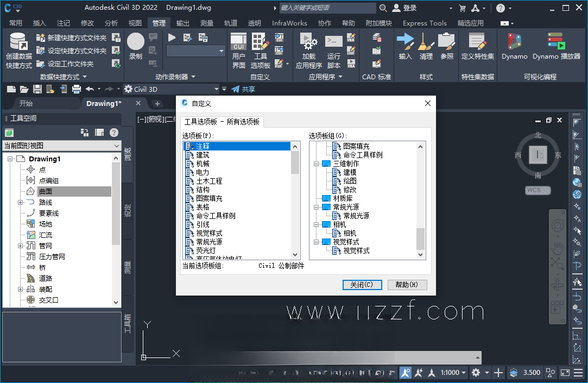Click the New drawing icon
This screenshot has width=588, height=383.
pyautogui.click(x=11, y=89)
